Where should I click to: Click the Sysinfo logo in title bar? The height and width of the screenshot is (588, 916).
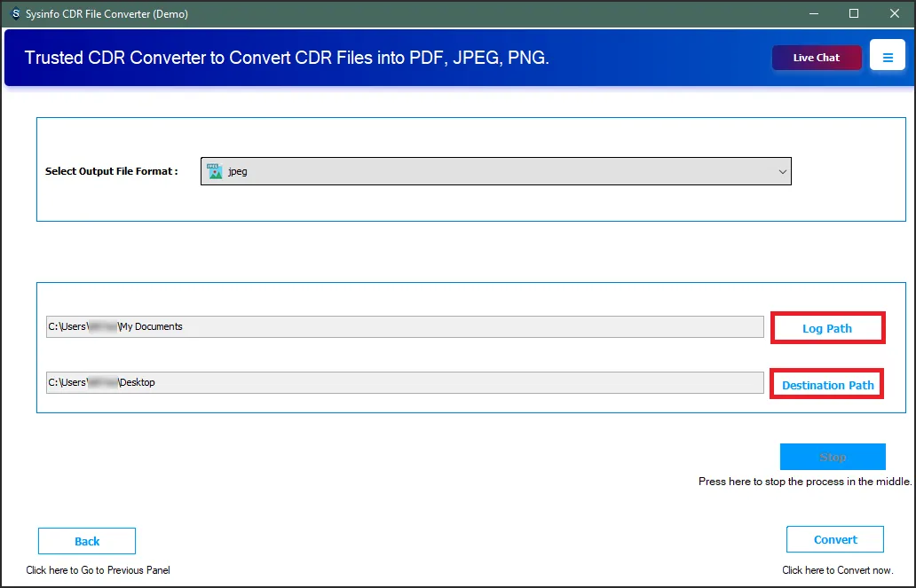click(15, 13)
